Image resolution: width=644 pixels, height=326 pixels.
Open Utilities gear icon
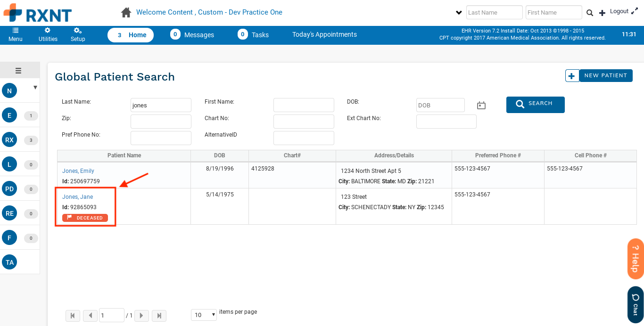pos(48,31)
